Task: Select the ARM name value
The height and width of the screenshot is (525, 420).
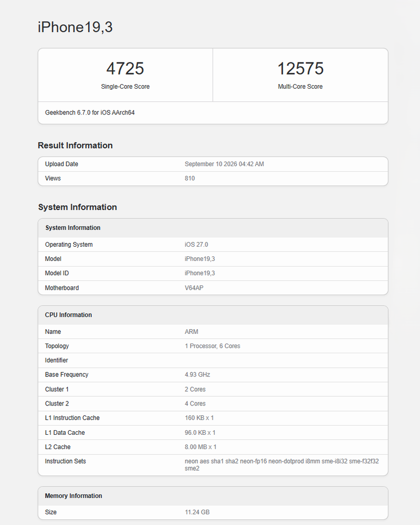Action: [x=191, y=332]
